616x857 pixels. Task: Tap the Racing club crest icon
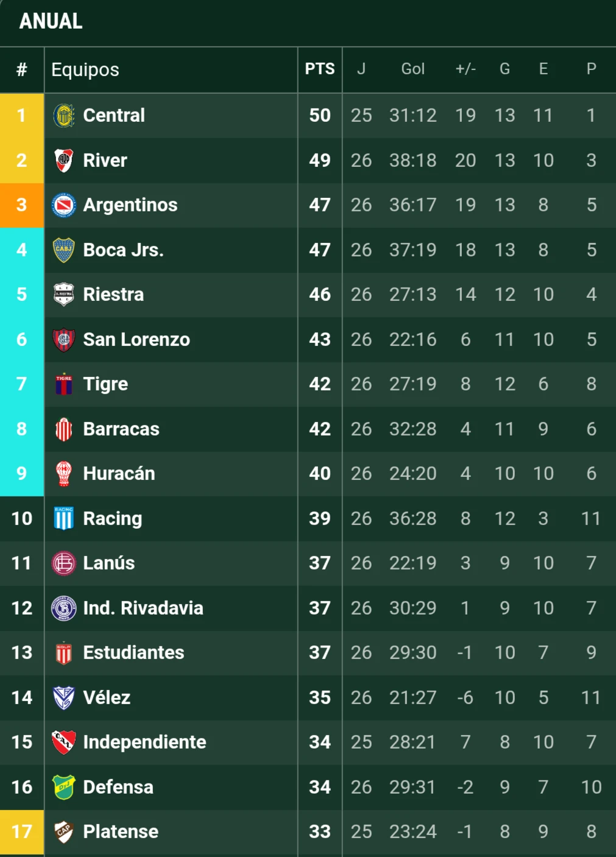tap(64, 518)
